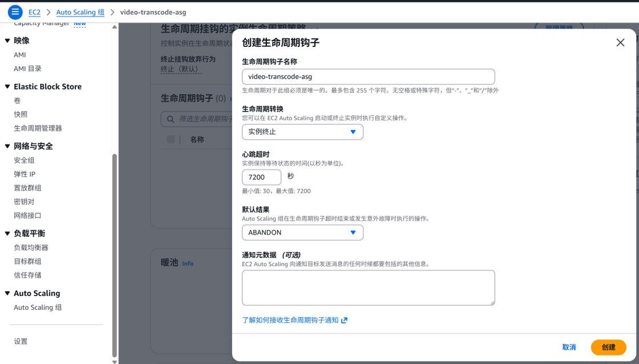
Task: Open 设置 in the sidebar
Action: point(21,342)
